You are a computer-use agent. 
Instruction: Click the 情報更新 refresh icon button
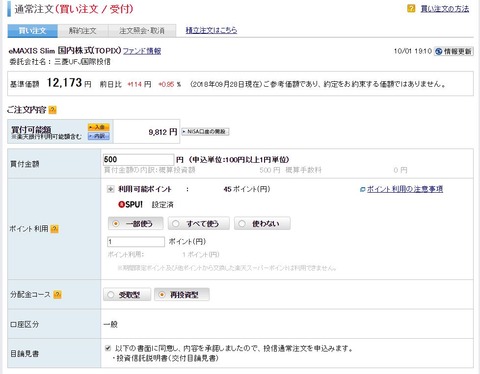pyautogui.click(x=453, y=51)
